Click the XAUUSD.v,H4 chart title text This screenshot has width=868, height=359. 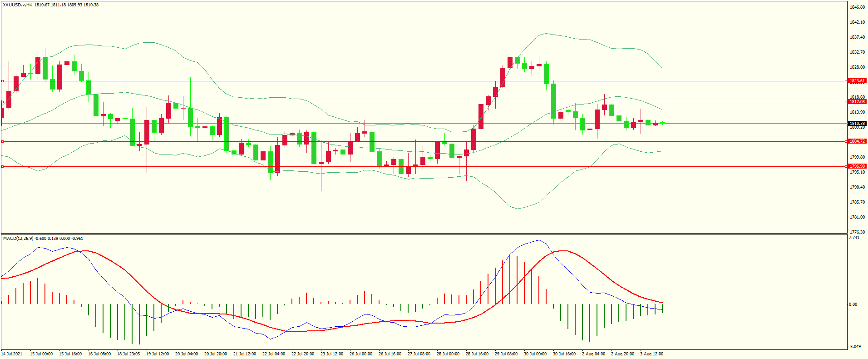17,5
